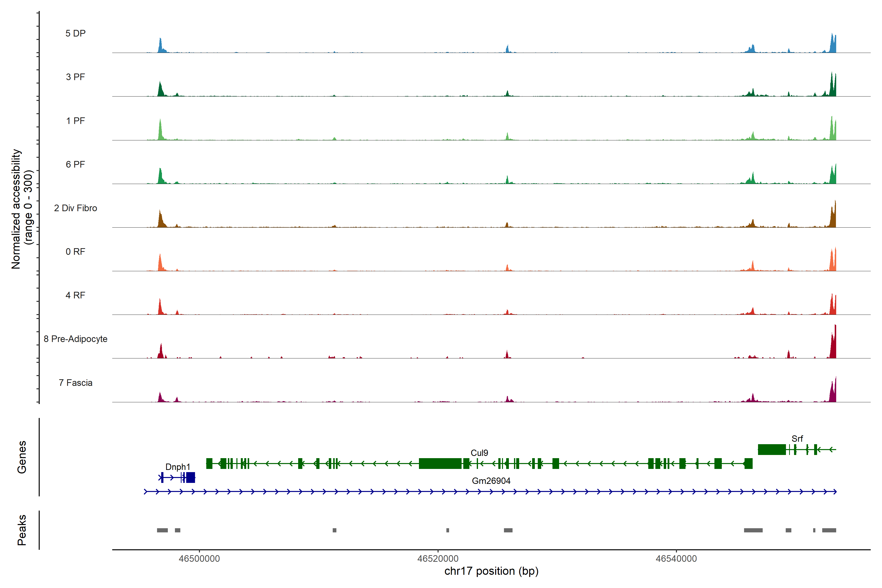Click the 4 RF track label
This screenshot has height=588, width=882.
75,295
